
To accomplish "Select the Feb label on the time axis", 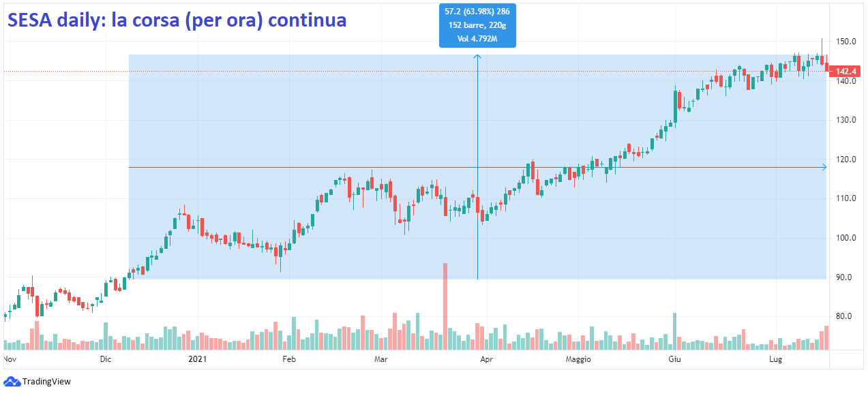I will point(288,359).
